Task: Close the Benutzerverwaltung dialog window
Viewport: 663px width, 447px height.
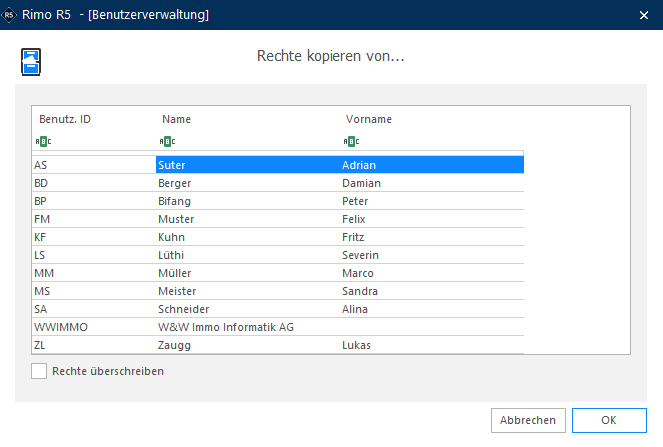Action: tap(644, 15)
